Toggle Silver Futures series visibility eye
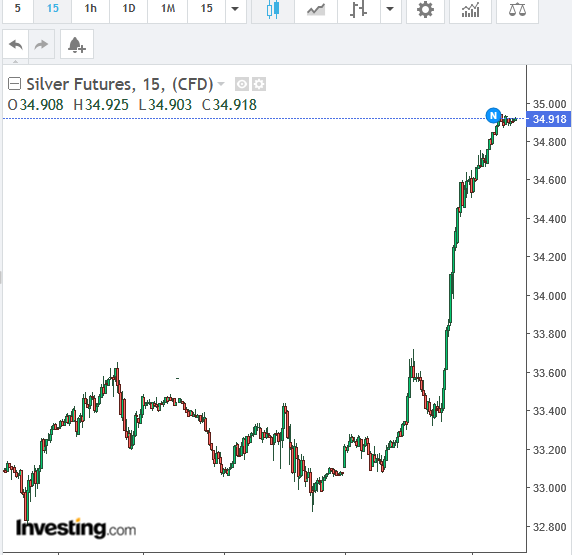This screenshot has width=572, height=555. (x=241, y=84)
